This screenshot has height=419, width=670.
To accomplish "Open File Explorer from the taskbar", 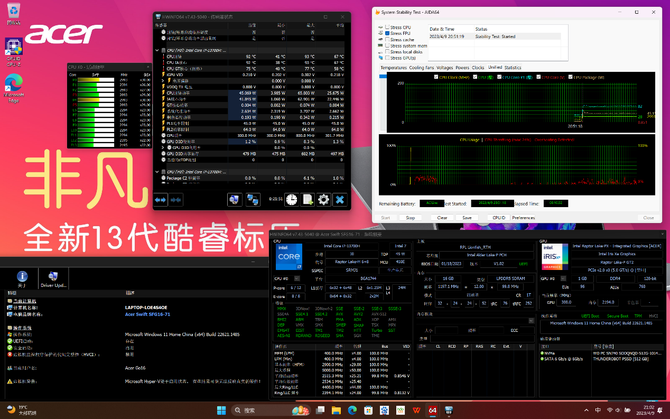I will (336, 410).
